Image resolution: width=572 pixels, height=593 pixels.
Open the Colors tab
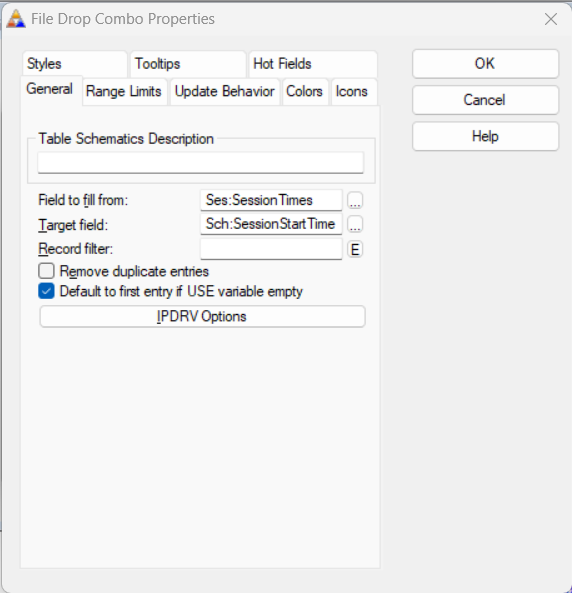point(305,92)
